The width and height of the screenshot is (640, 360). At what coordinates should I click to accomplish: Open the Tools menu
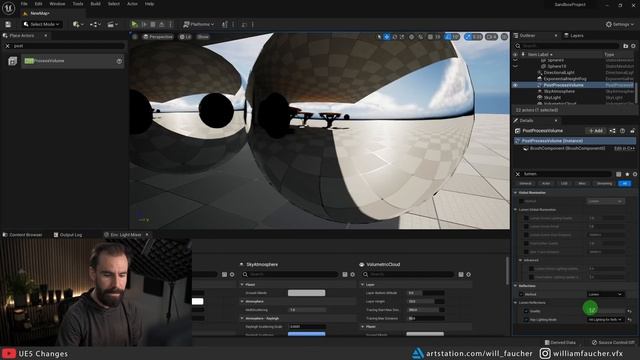(78, 4)
